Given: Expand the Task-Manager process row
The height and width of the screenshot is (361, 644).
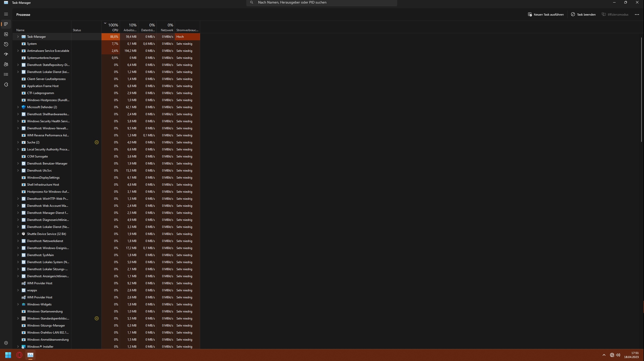Looking at the screenshot, I should coord(18,37).
